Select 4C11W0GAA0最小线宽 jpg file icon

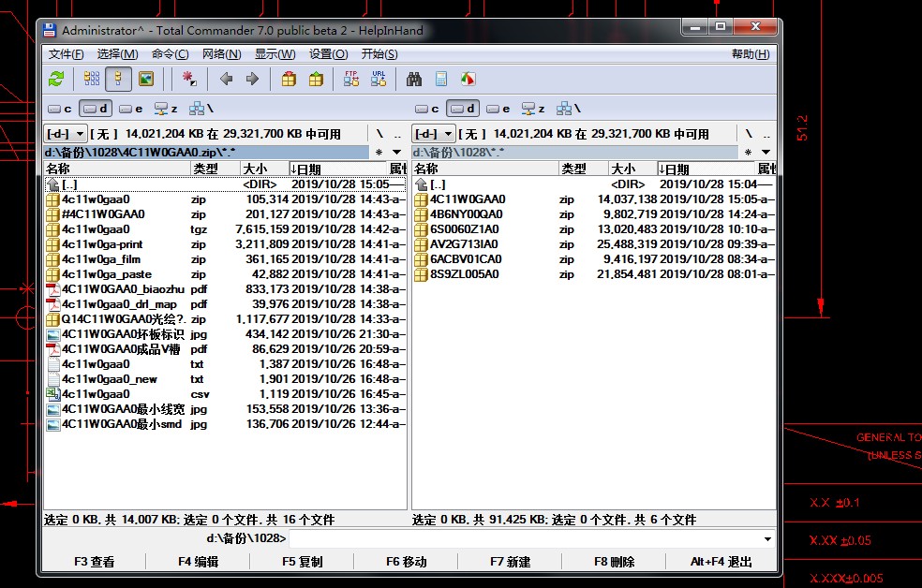52,409
